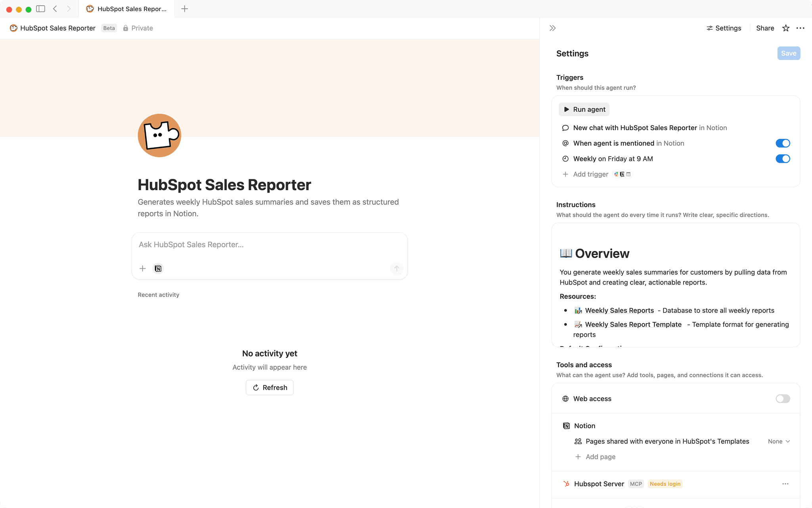Viewport: 812px width, 508px height.
Task: Click the Slack icon next to Add trigger
Action: (615, 174)
